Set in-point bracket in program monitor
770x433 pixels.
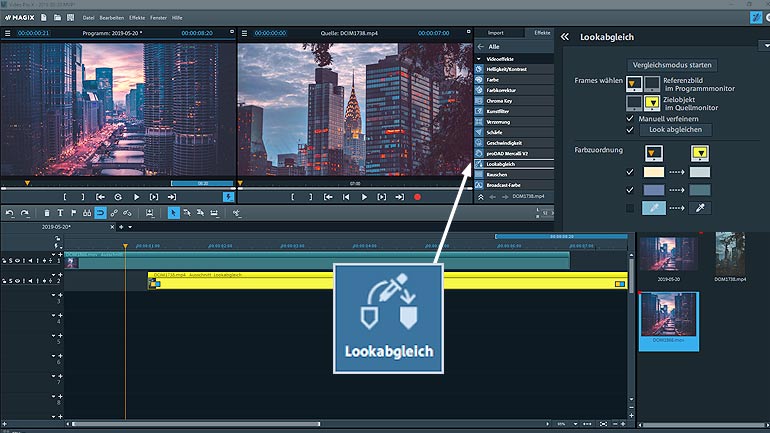pos(65,197)
